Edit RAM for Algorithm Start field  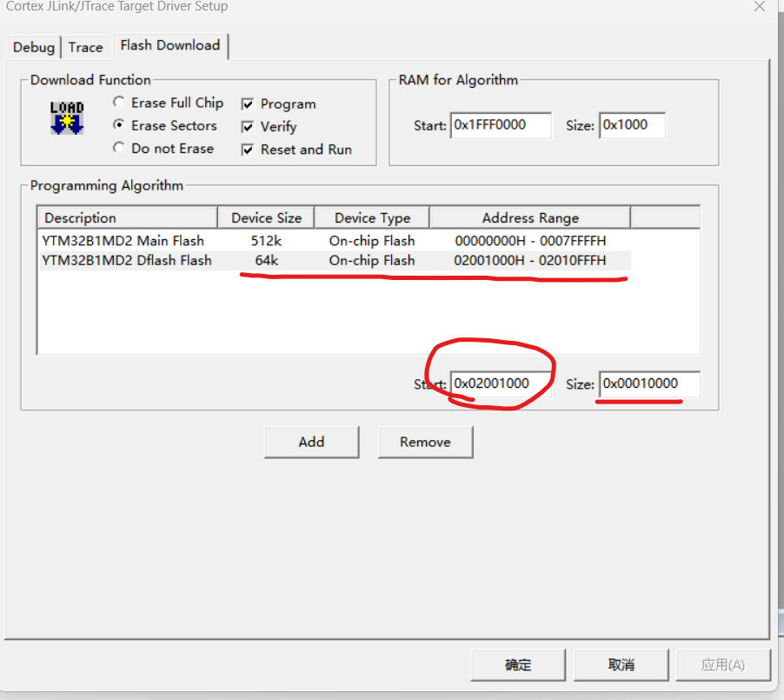point(501,125)
